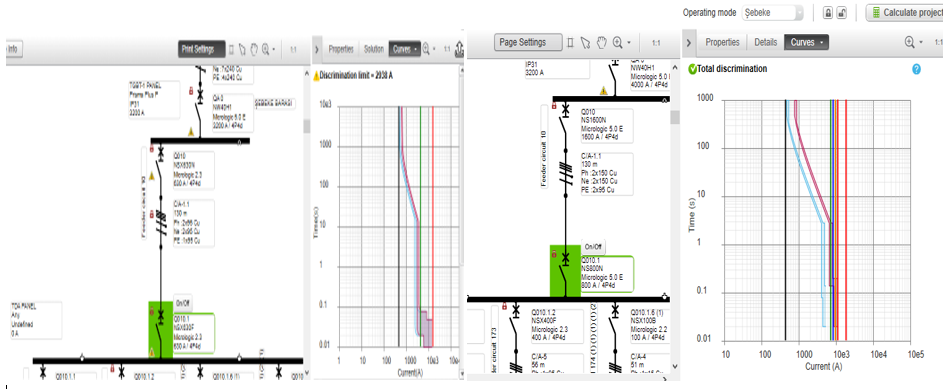The image size is (943, 389).
Task: Select C/A-1.1 cable label with 2x150 Cu
Action: (606, 174)
